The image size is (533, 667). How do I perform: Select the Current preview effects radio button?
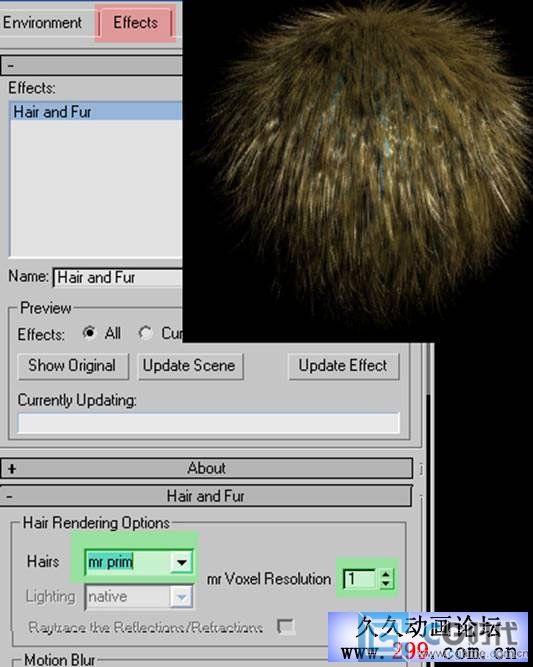[145, 333]
